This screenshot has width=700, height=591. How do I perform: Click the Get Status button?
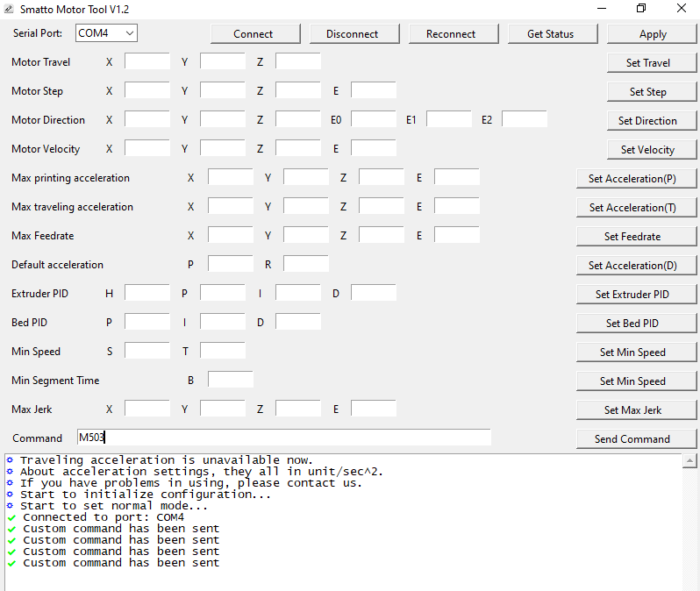click(x=553, y=34)
